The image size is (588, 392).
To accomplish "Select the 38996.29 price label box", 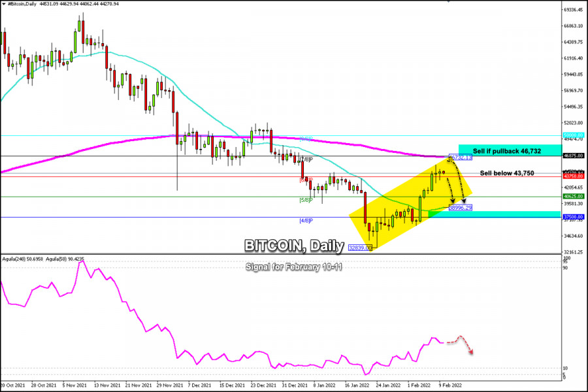I will click(x=461, y=208).
